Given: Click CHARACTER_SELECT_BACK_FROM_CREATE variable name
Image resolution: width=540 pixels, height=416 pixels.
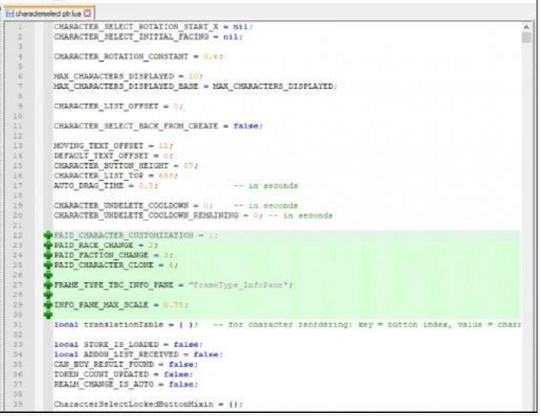Looking at the screenshot, I should tap(136, 126).
